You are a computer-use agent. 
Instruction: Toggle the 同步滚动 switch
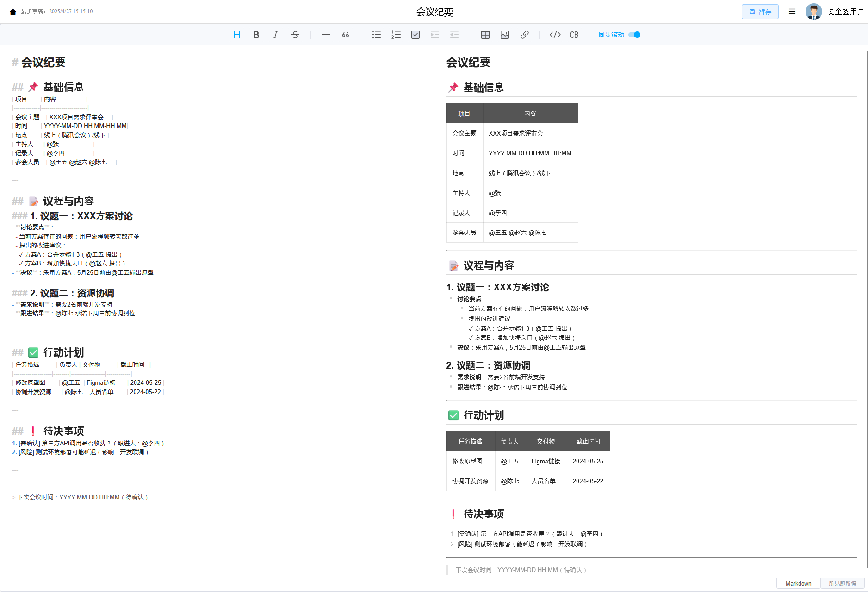coord(634,35)
